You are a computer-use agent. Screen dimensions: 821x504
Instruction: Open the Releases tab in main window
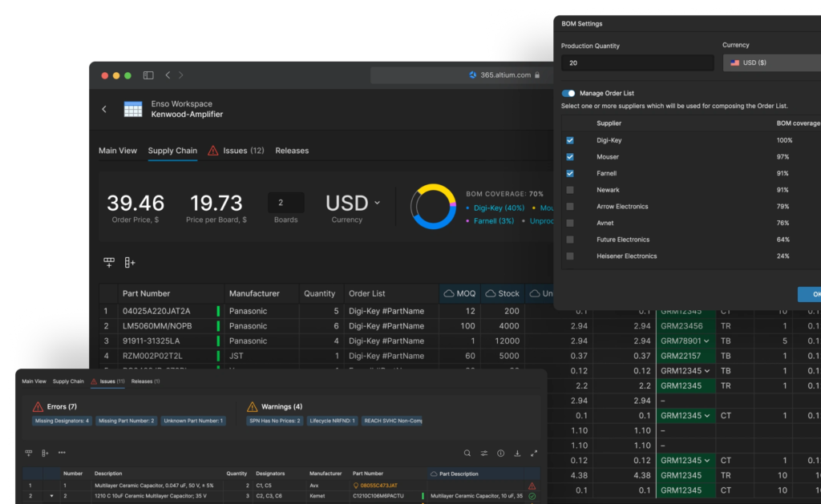[x=292, y=151]
